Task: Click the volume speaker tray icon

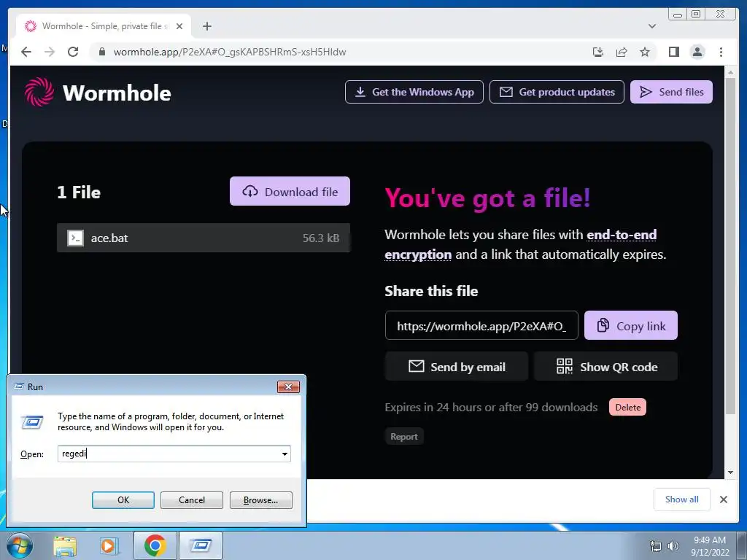Action: [x=673, y=546]
